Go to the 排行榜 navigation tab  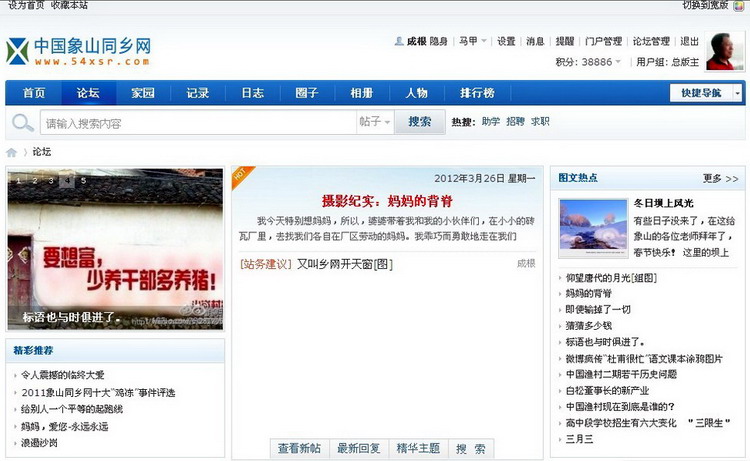477,93
